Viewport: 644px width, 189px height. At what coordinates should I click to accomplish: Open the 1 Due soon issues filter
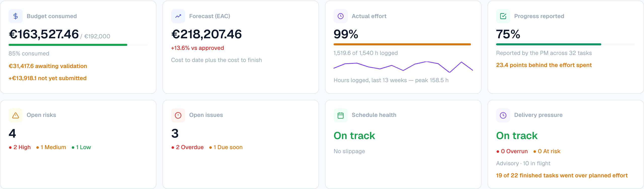pyautogui.click(x=226, y=147)
